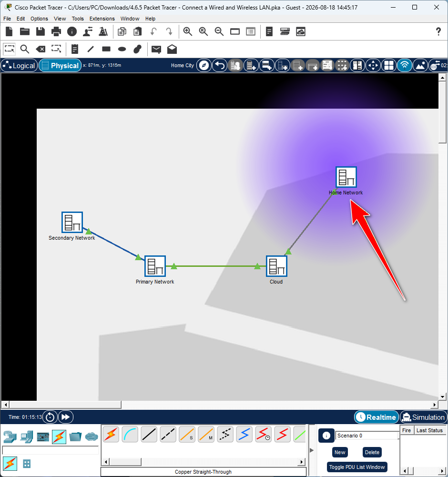Open the Scenario 0 dropdown
Image resolution: width=448 pixels, height=477 pixels.
coord(367,436)
